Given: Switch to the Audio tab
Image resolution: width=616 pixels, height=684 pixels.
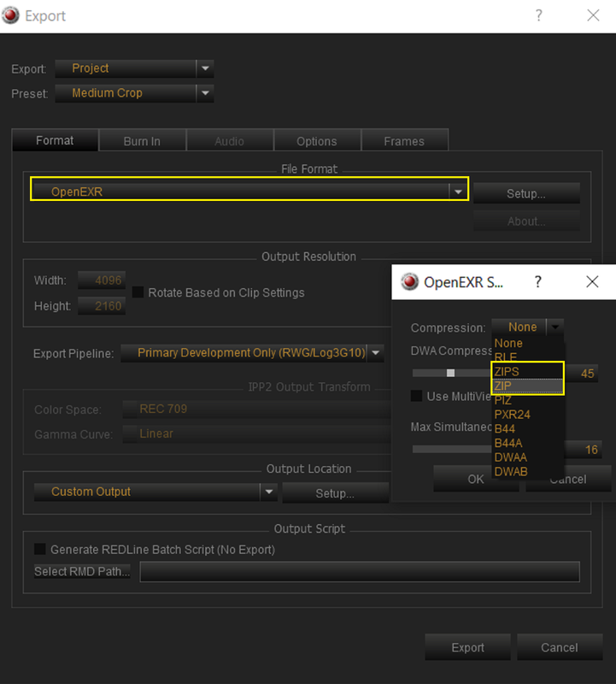Looking at the screenshot, I should pyautogui.click(x=229, y=141).
